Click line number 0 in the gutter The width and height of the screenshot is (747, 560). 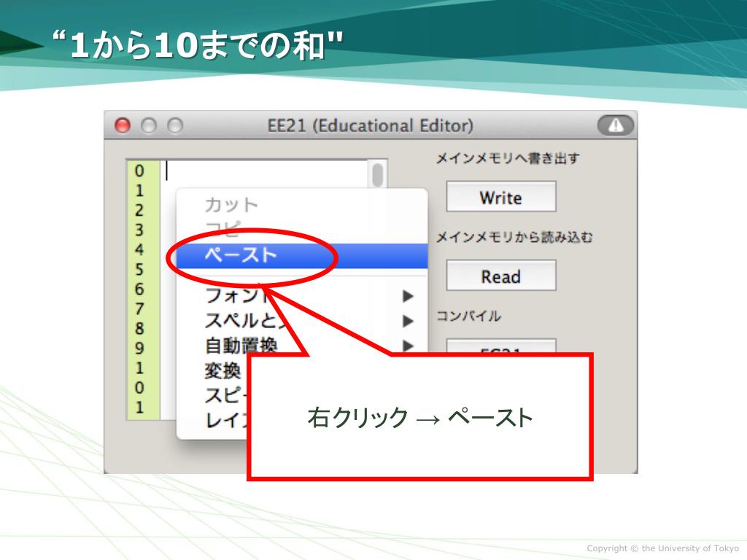point(139,171)
